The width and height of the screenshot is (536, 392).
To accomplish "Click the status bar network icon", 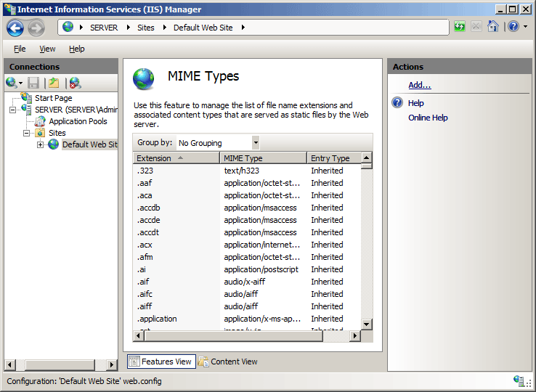I will click(519, 380).
